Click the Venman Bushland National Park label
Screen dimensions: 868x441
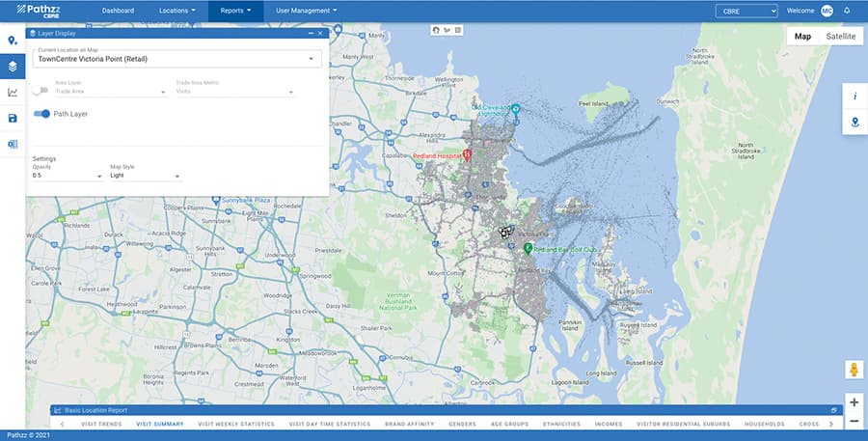pos(398,302)
